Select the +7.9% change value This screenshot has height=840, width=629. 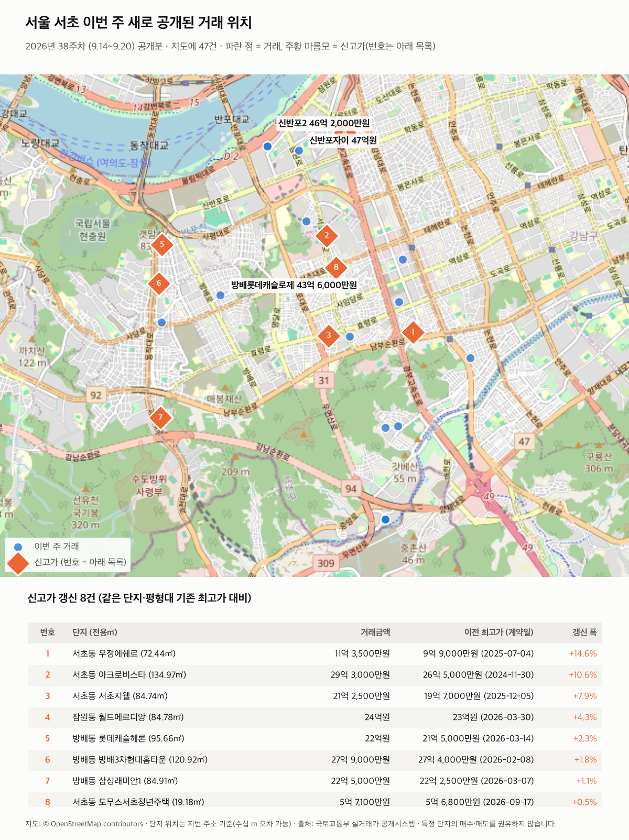(x=584, y=696)
